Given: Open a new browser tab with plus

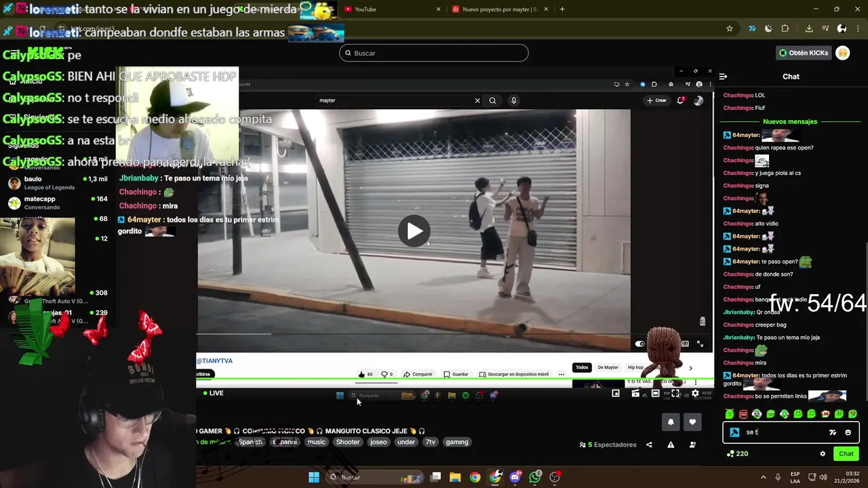Looking at the screenshot, I should pos(562,9).
